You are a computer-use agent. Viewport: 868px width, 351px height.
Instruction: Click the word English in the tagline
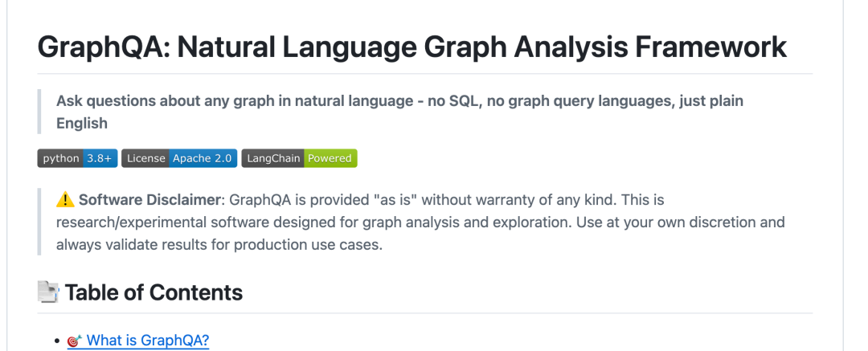(82, 124)
